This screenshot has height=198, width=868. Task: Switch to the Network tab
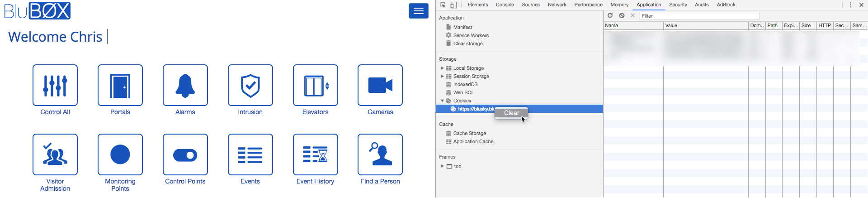[x=557, y=5]
